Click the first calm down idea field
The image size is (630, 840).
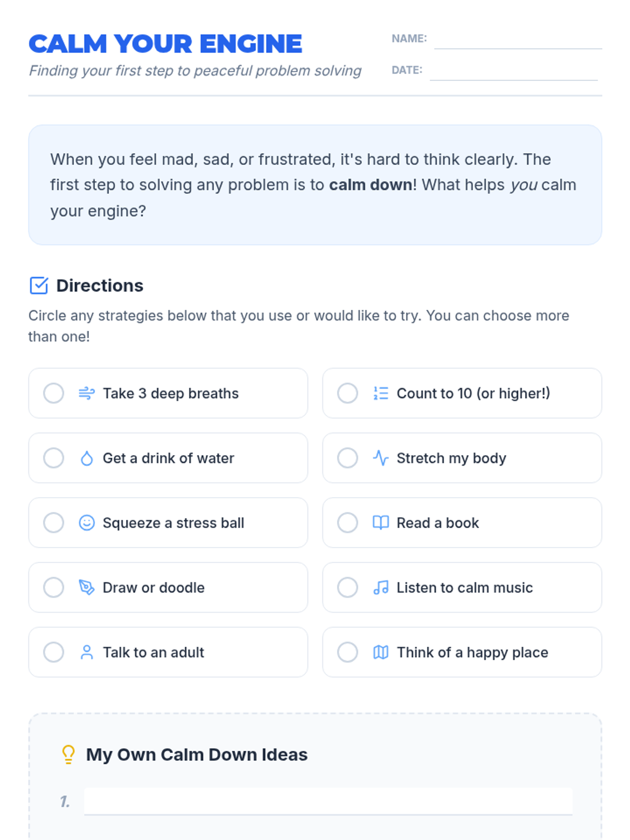[328, 801]
